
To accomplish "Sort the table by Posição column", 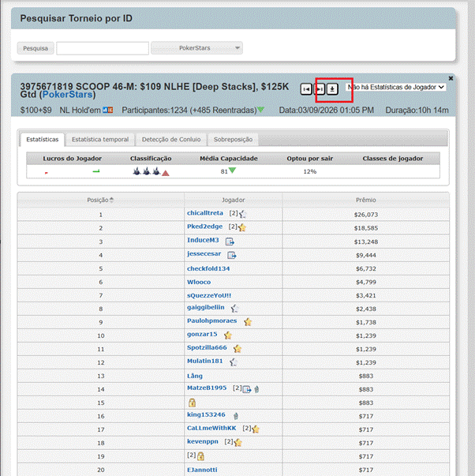I will pos(100,200).
